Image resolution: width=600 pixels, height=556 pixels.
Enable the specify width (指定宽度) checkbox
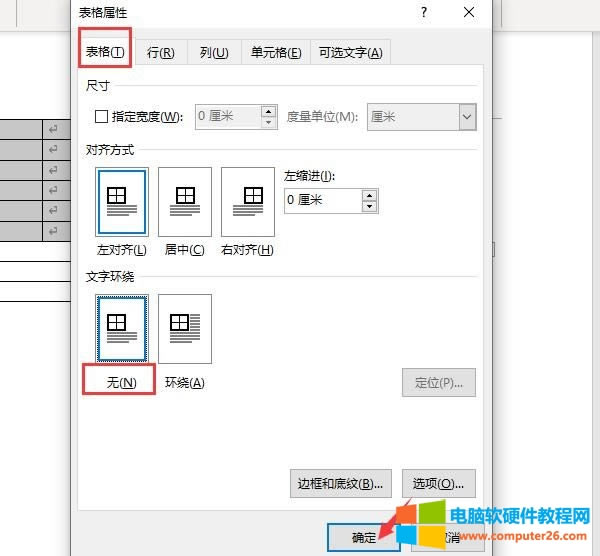point(101,117)
